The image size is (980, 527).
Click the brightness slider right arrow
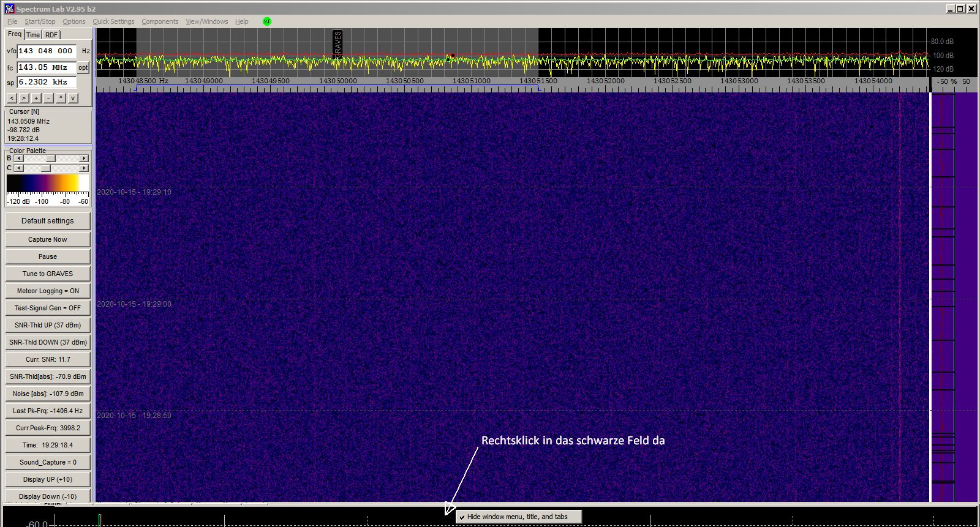(84, 159)
